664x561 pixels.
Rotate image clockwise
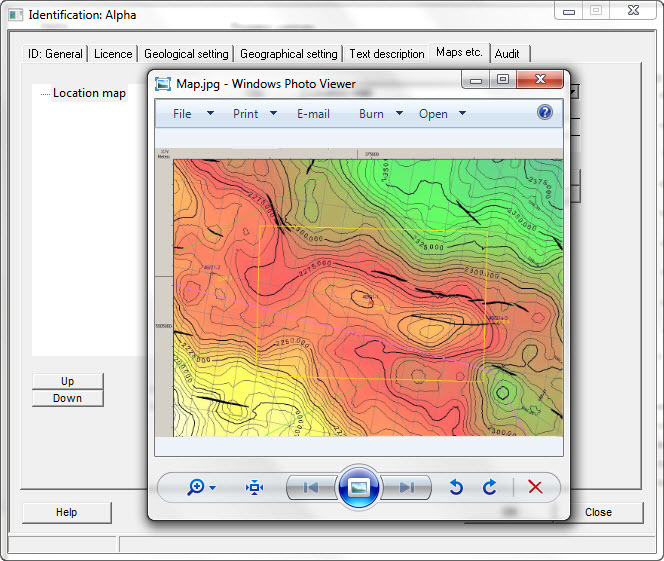pyautogui.click(x=490, y=487)
